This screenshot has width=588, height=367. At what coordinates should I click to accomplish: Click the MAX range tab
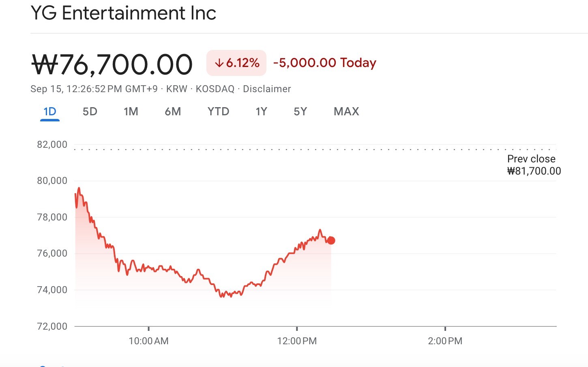point(346,112)
